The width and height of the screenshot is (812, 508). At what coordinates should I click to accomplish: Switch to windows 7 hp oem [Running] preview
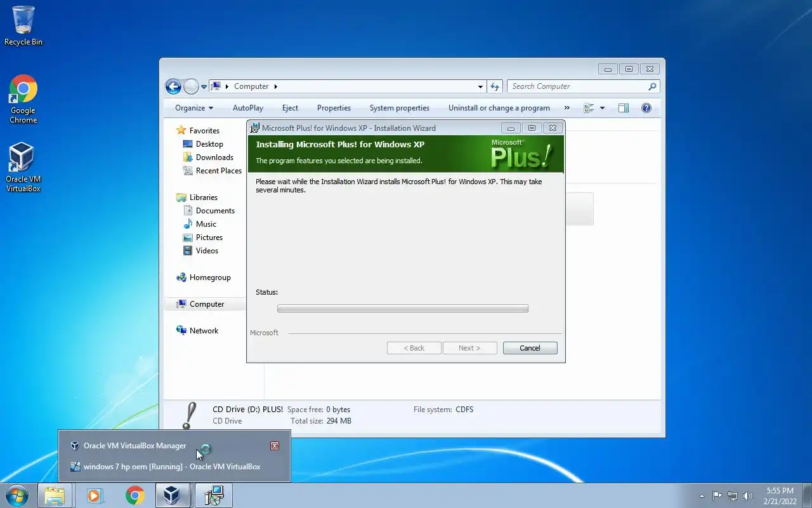pyautogui.click(x=175, y=467)
